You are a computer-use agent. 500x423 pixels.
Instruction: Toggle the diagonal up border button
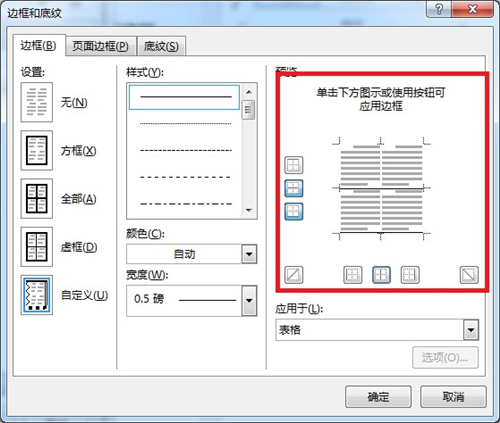[x=294, y=275]
